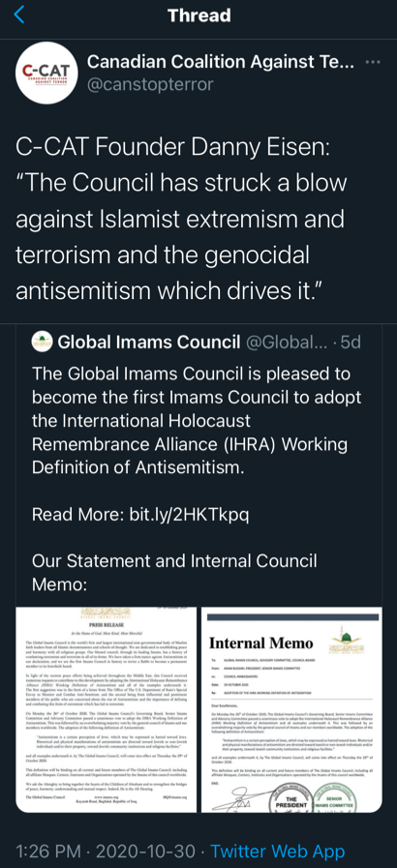Open Global Imams Council quoted account name
397x868 pixels.
tap(149, 343)
